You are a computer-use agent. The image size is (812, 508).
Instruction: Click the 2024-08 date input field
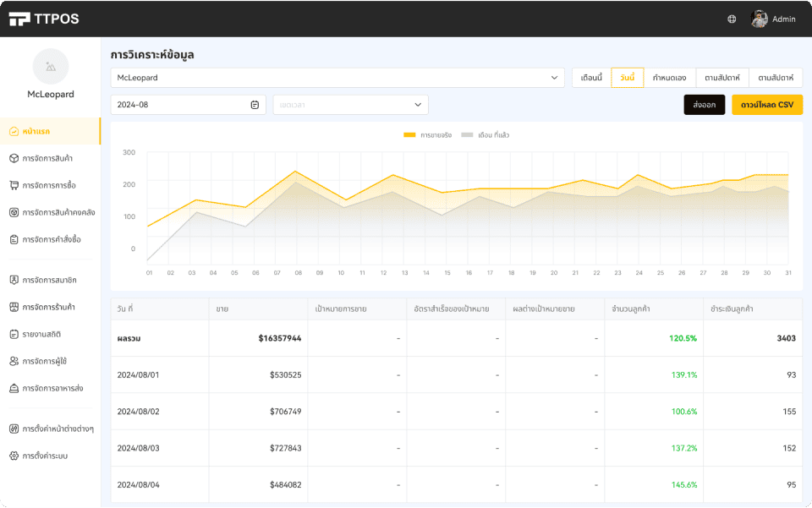pos(189,105)
